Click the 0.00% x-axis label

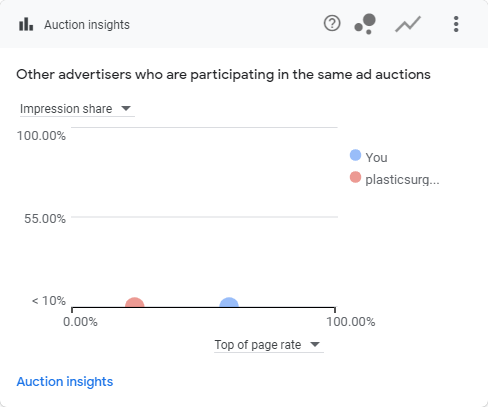[80, 322]
